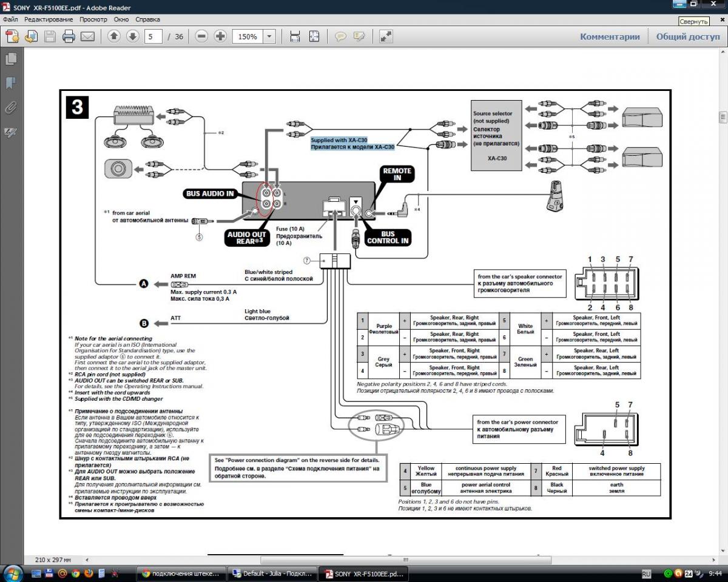Open the zoom level dropdown arrow
The height and width of the screenshot is (582, 728).
click(x=269, y=36)
